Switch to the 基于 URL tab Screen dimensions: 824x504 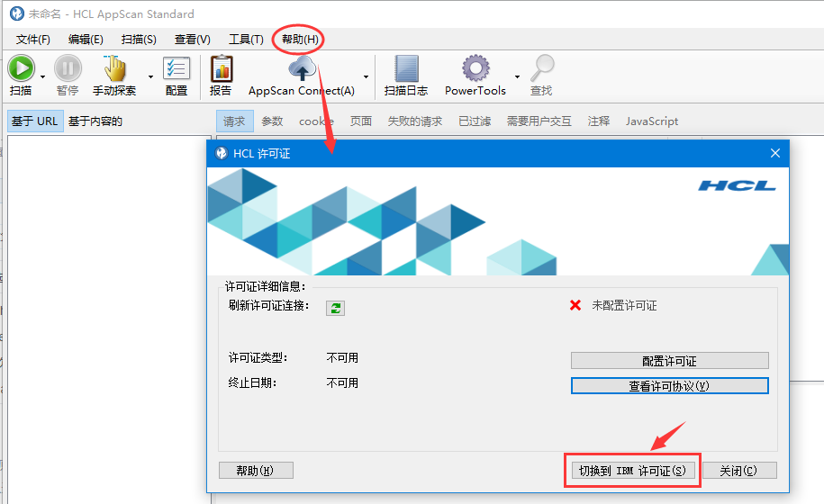[x=35, y=121]
